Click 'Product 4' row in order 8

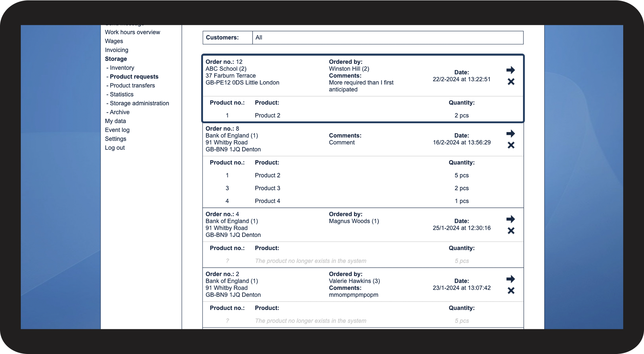click(x=268, y=201)
